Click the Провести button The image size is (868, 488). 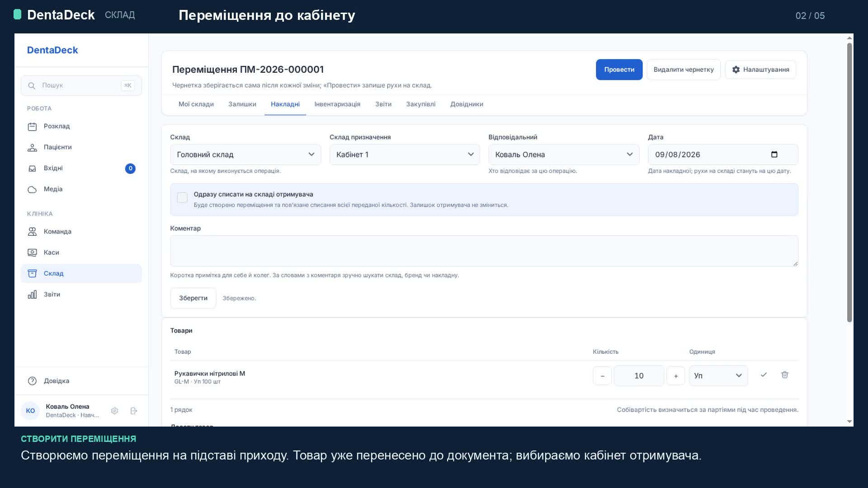click(619, 70)
